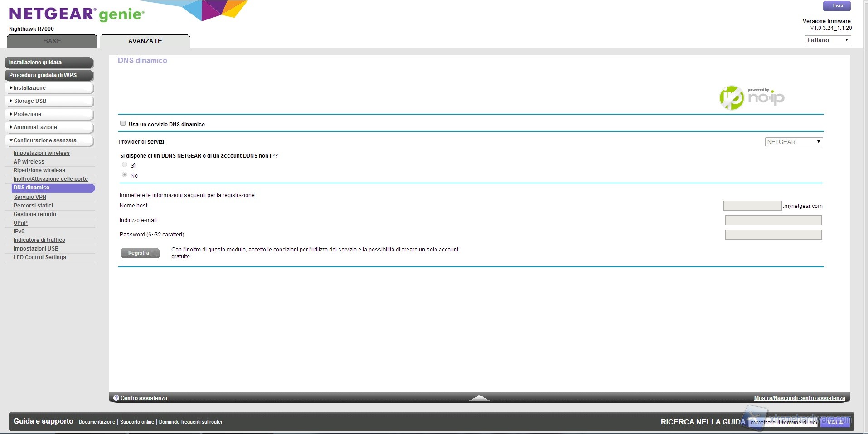The image size is (868, 434).
Task: Click the Nome host input field
Action: 752,206
